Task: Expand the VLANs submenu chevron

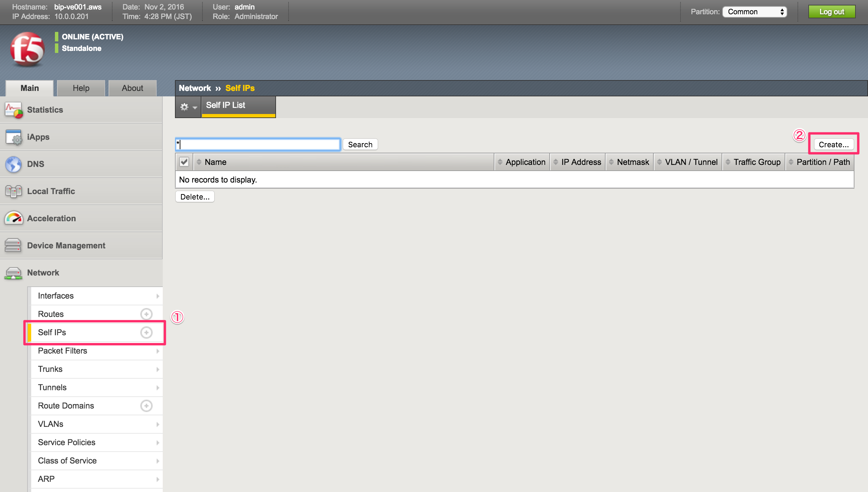Action: tap(158, 424)
